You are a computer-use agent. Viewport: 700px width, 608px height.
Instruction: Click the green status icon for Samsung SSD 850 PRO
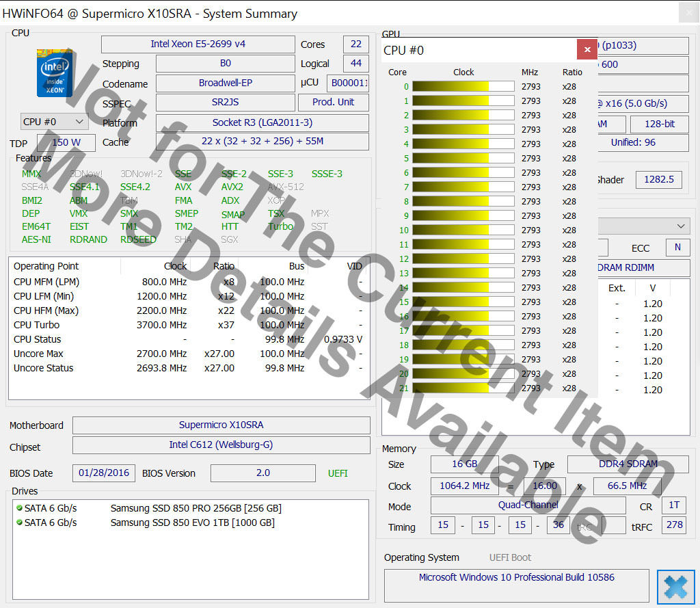19,508
